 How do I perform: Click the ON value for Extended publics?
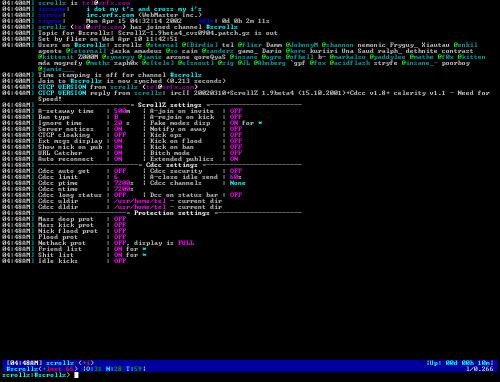coord(234,159)
